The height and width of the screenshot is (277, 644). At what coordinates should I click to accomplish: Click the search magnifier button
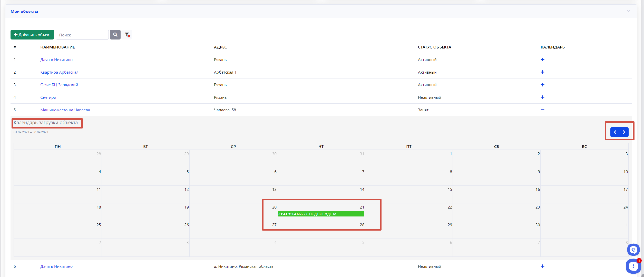[115, 35]
